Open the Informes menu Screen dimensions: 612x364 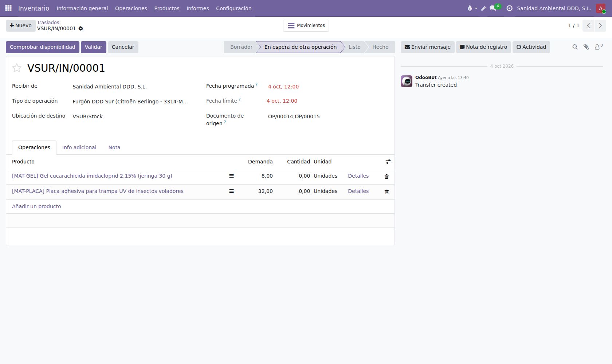(198, 8)
